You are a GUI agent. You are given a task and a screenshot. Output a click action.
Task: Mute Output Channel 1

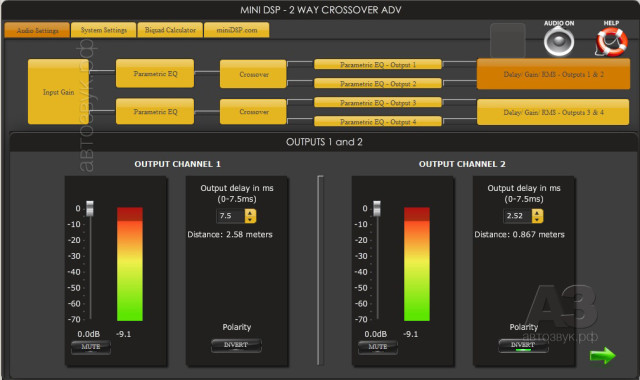[91, 347]
